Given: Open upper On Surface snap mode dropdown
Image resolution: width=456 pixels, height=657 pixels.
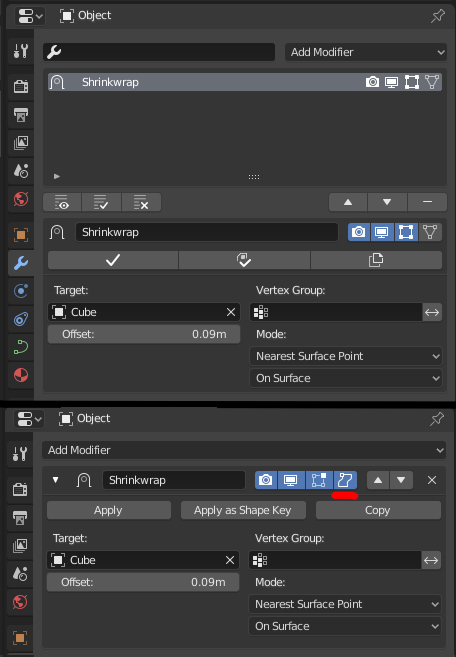Looking at the screenshot, I should pos(346,378).
